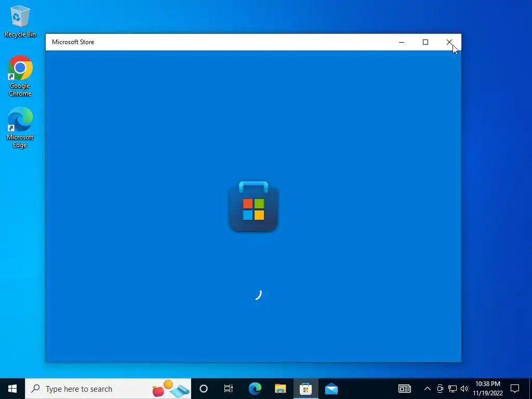Select the Microsoft Store taskbar icon
The image size is (532, 399).
click(x=305, y=389)
